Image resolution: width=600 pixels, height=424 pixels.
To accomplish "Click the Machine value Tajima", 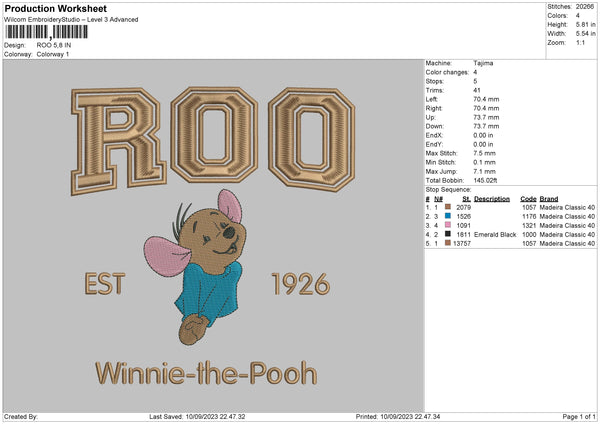I will pos(484,63).
